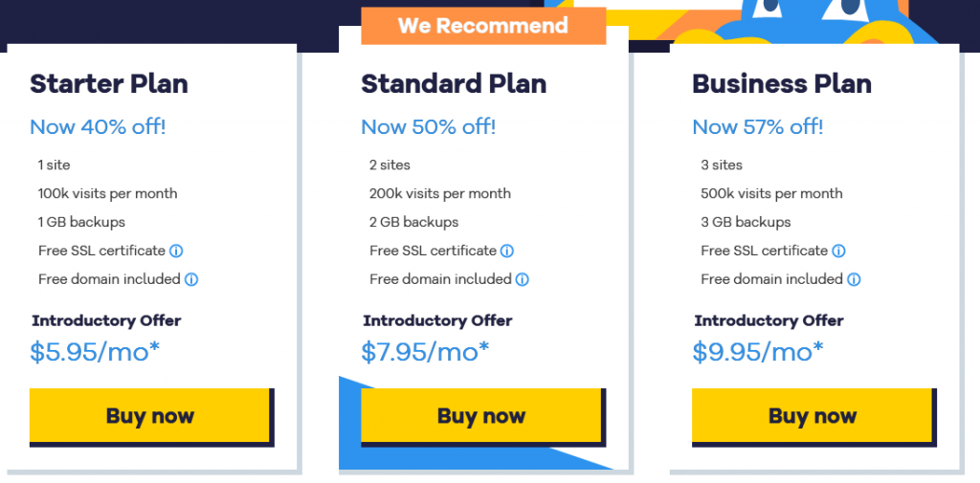Image resolution: width=980 pixels, height=483 pixels.
Task: Select the Standard Plan heading
Action: pos(454,84)
